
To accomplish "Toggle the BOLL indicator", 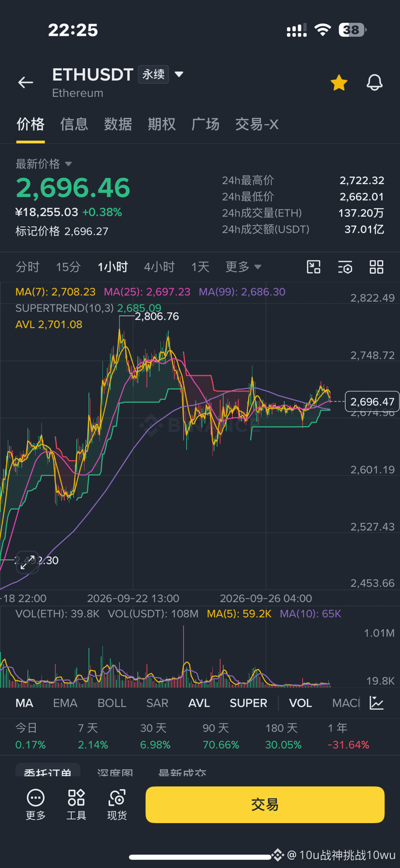I will pos(112,703).
